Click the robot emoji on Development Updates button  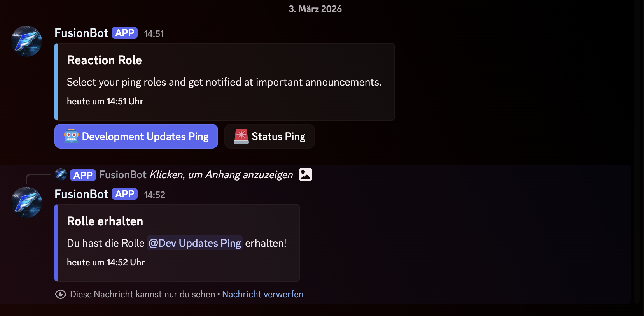pyautogui.click(x=71, y=136)
